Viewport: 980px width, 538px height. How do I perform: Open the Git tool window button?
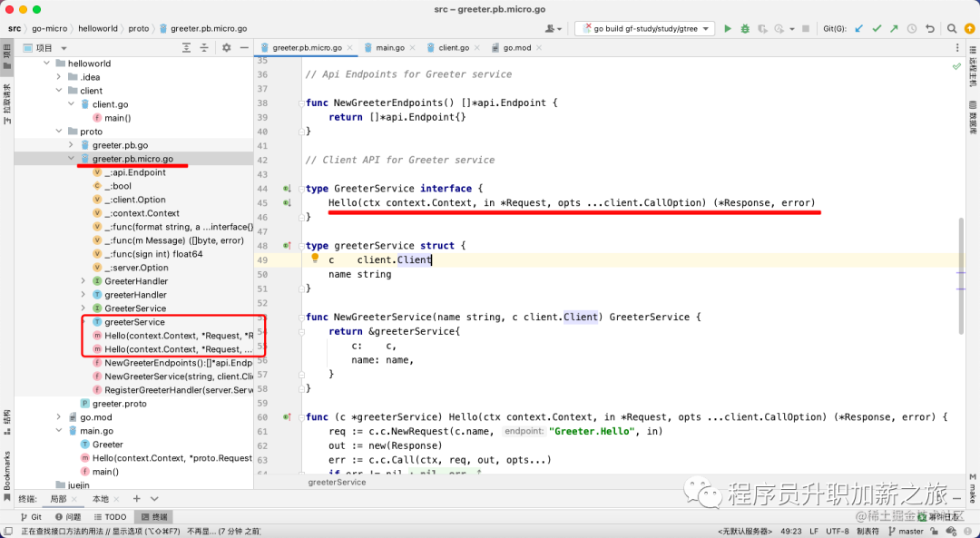(31, 517)
